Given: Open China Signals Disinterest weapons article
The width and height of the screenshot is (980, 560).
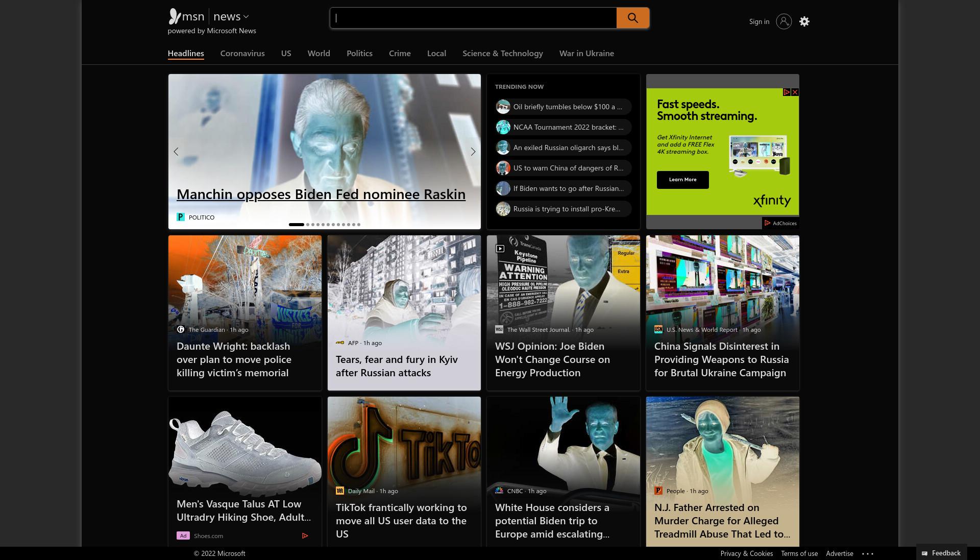Looking at the screenshot, I should click(722, 359).
